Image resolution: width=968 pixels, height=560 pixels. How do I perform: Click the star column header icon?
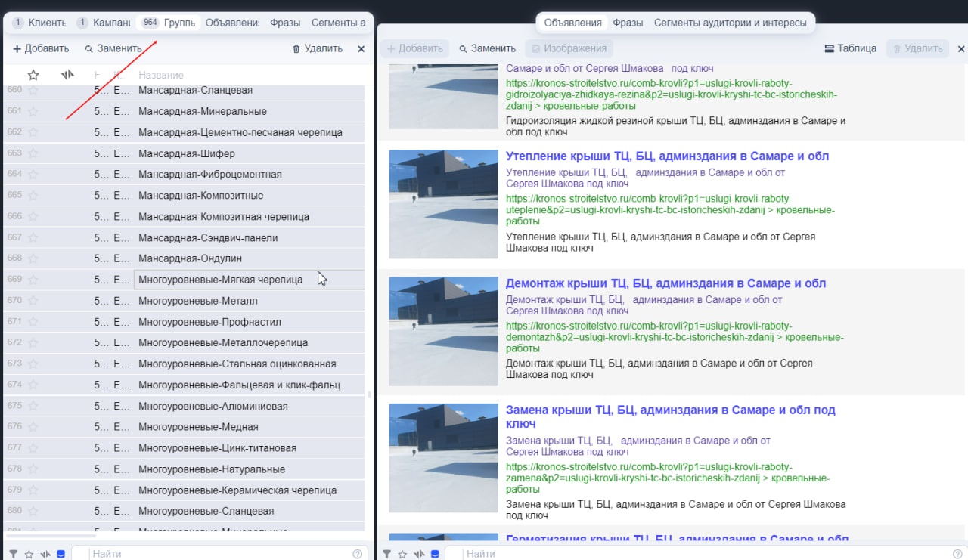33,75
